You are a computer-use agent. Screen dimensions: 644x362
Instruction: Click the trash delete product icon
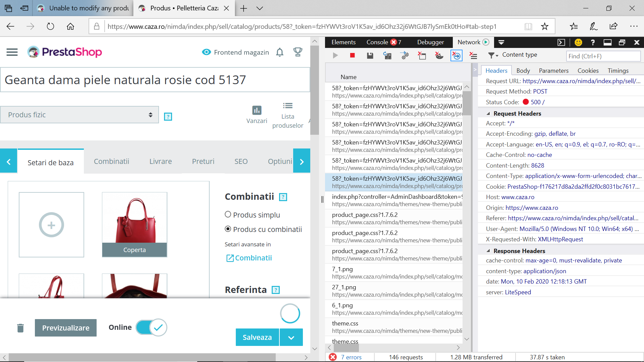(20, 328)
